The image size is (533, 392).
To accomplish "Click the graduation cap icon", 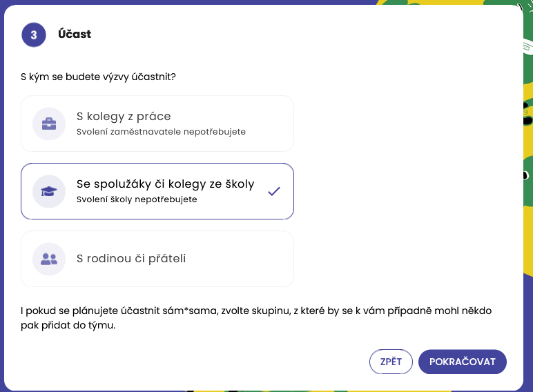I will 49,192.
